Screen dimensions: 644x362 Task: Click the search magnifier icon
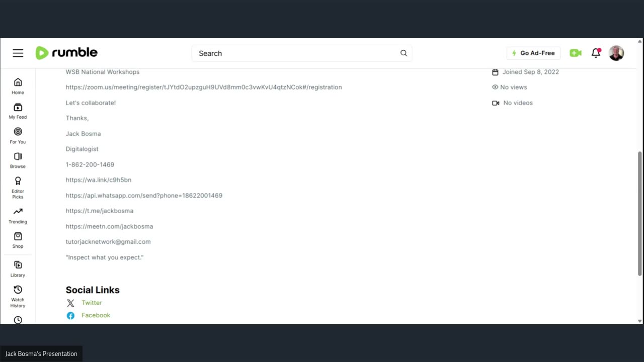pyautogui.click(x=404, y=53)
